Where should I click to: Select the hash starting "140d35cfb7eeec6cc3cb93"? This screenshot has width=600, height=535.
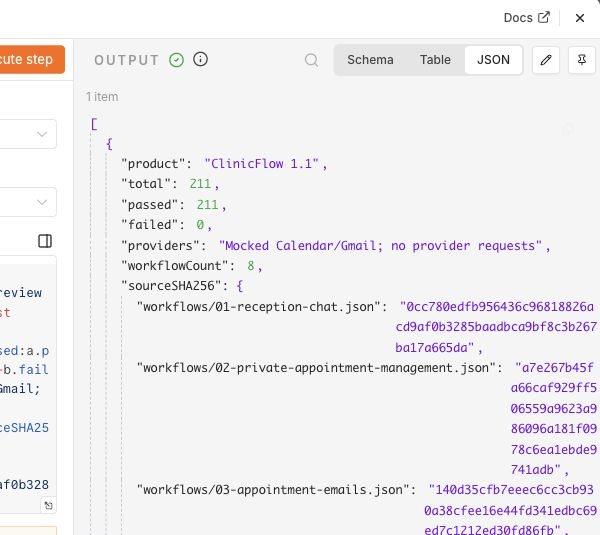pos(510,511)
